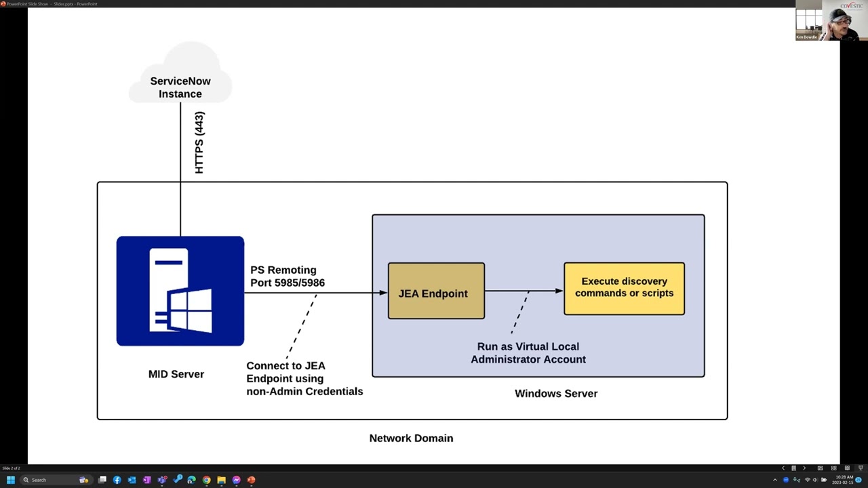Launch Google Chrome from taskbar
Image resolution: width=868 pixels, height=488 pixels.
pyautogui.click(x=206, y=480)
